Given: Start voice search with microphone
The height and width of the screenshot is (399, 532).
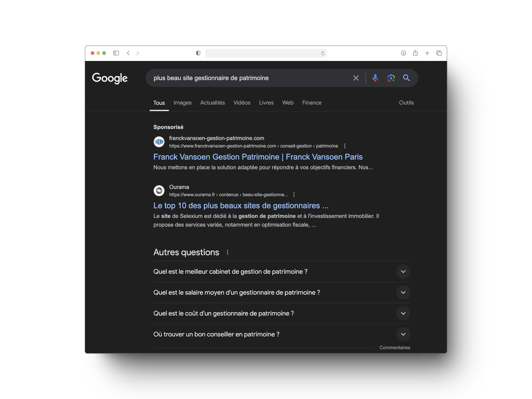Looking at the screenshot, I should 375,78.
